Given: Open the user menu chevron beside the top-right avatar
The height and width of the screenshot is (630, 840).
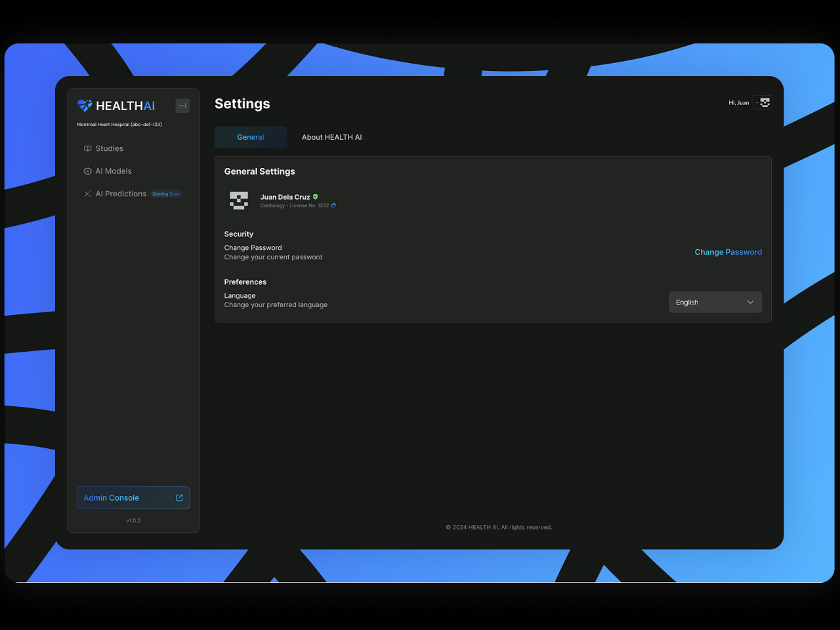Looking at the screenshot, I should click(757, 103).
